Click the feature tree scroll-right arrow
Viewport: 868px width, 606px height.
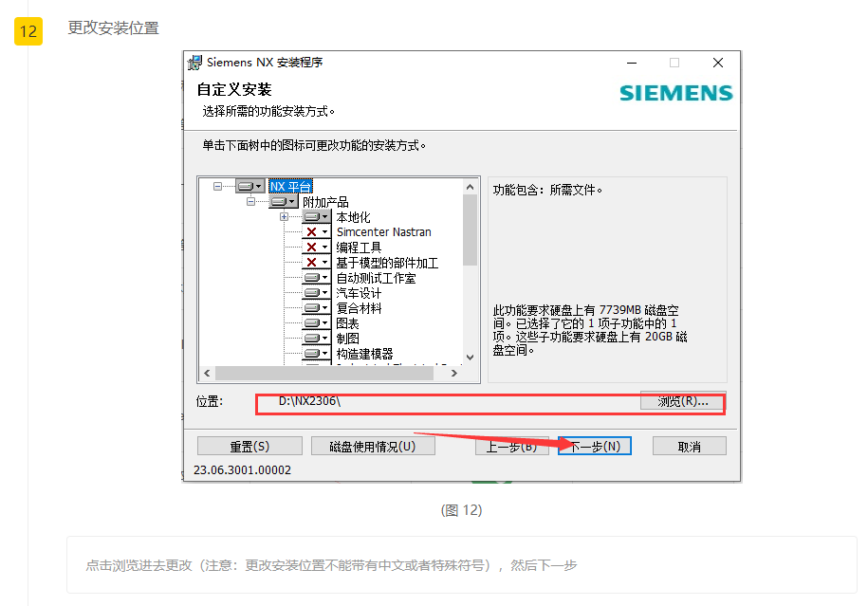click(x=454, y=374)
